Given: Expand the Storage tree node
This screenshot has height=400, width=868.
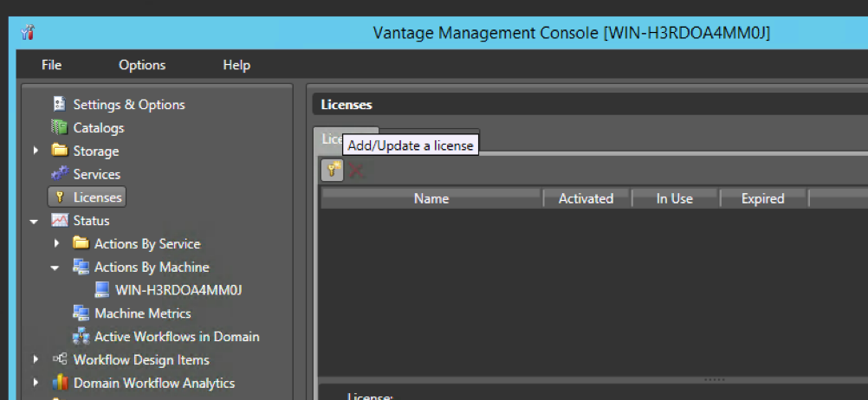Looking at the screenshot, I should coord(36,151).
